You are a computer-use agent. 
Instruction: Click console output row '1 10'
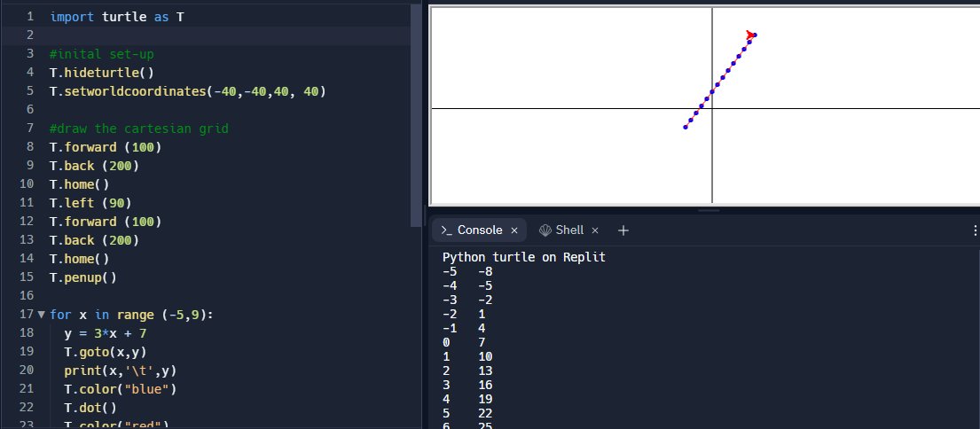(467, 356)
